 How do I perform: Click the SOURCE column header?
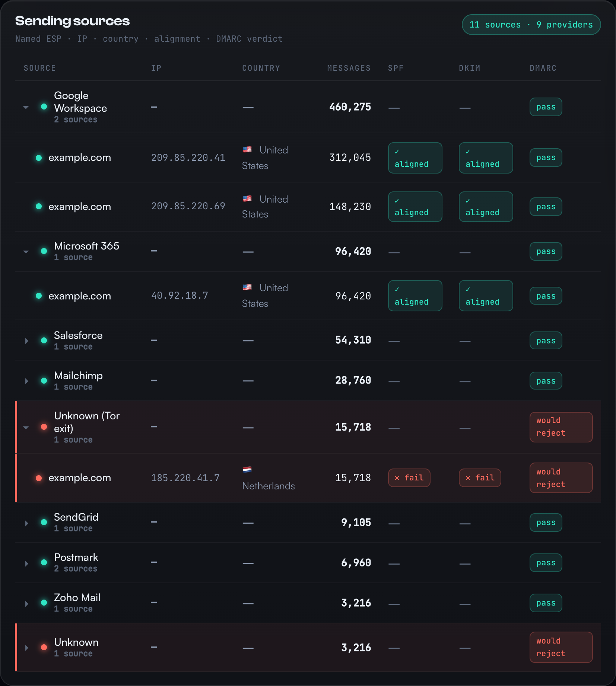click(x=40, y=68)
